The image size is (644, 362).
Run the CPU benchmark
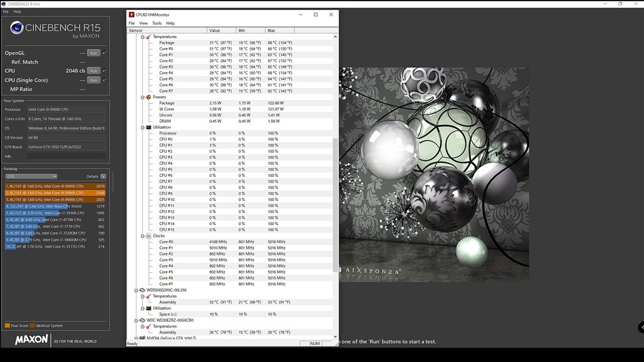[94, 70]
